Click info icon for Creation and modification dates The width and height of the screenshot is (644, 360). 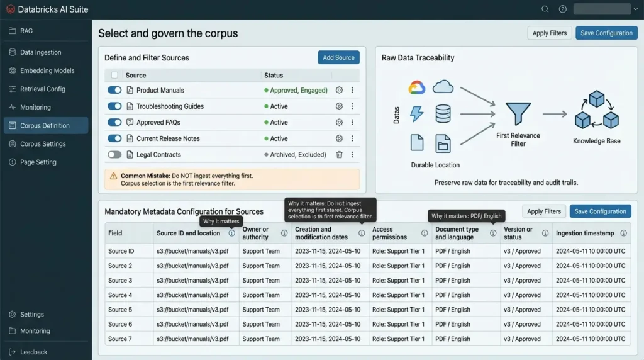pyautogui.click(x=362, y=233)
